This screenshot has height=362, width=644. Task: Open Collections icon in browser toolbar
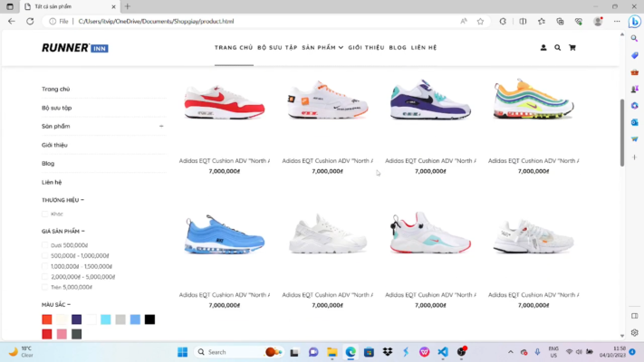[x=560, y=22]
